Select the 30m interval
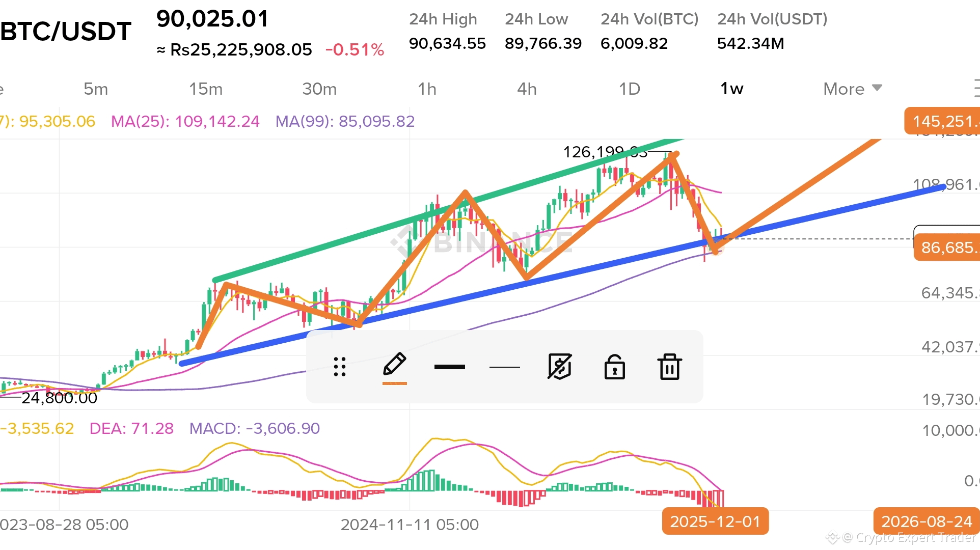Image resolution: width=980 pixels, height=550 pixels. pos(319,89)
